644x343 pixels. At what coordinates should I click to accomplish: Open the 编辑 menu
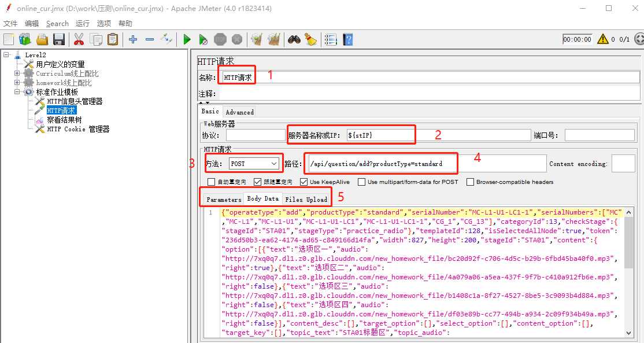[32, 23]
